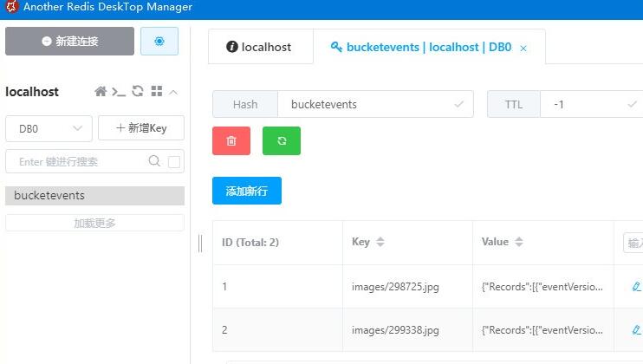Click the app logo in title bar

[11, 7]
